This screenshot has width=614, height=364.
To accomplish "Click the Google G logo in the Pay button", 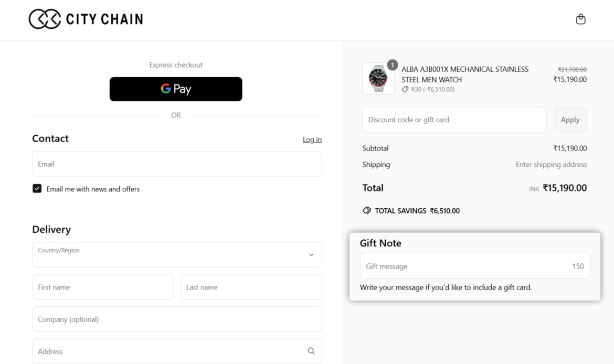I will point(166,89).
